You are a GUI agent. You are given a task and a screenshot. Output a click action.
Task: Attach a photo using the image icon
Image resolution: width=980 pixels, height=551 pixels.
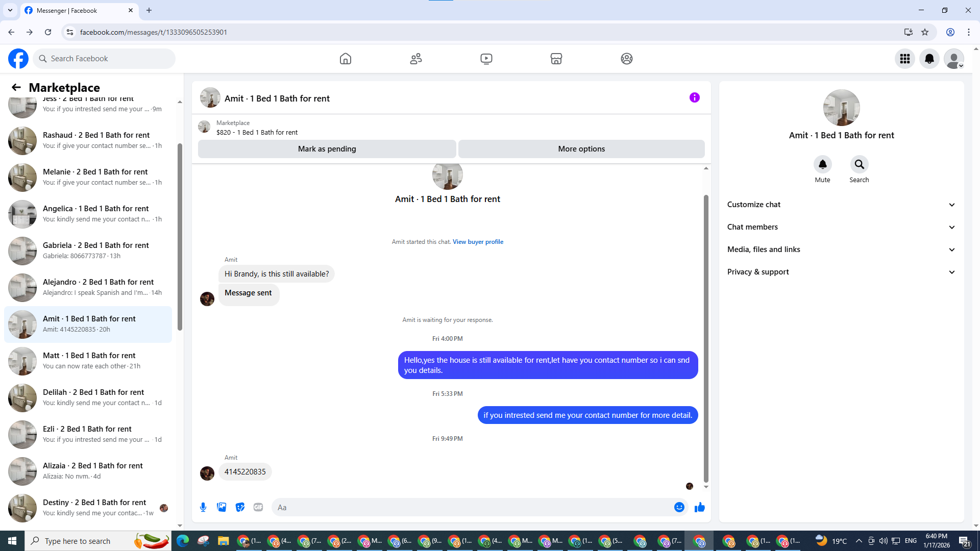tap(222, 507)
